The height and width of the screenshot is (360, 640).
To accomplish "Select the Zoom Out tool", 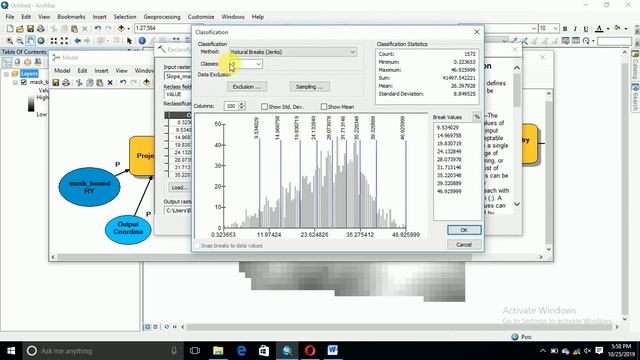I will point(20,41).
